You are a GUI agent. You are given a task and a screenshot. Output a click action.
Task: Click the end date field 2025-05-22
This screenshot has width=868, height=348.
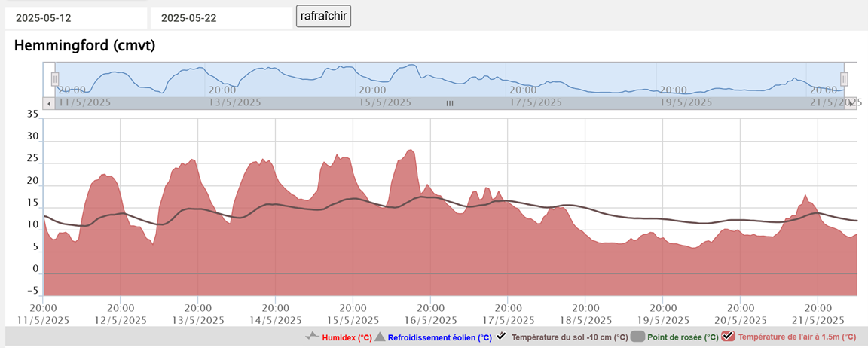click(221, 17)
